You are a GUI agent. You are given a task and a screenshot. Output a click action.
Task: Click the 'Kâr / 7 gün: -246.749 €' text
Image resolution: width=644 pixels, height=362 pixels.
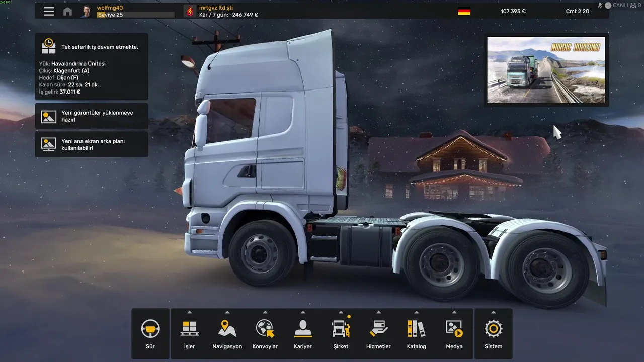click(x=228, y=15)
